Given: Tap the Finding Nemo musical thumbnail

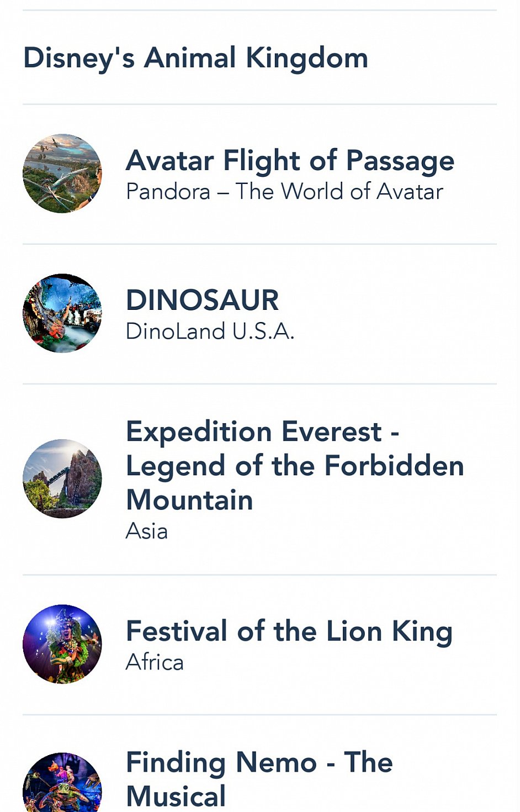Looking at the screenshot, I should coord(62,782).
